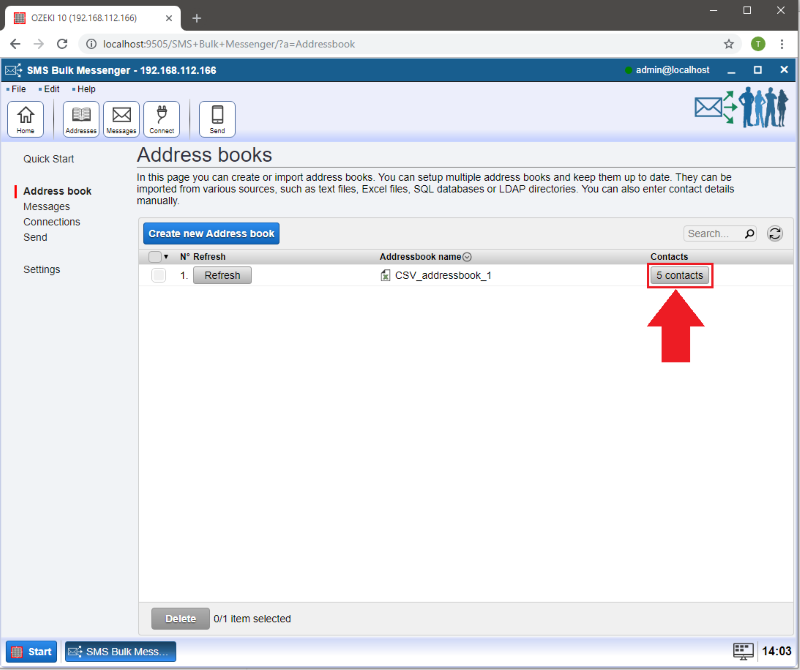Expand the arrow next to the header checkbox
800x670 pixels.
tap(166, 257)
